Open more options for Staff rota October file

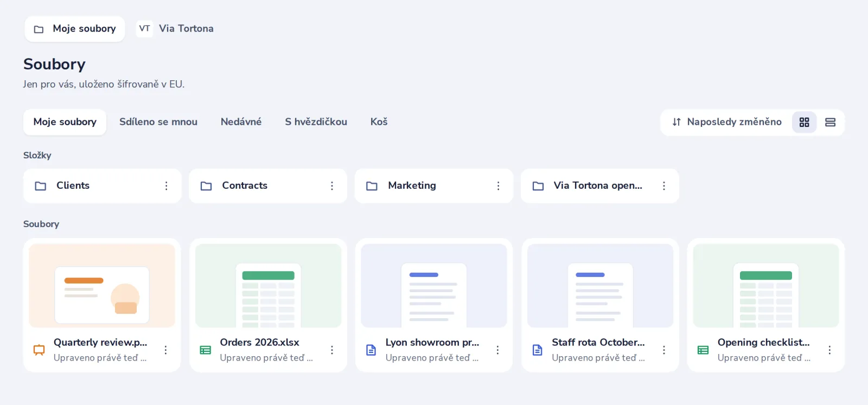click(663, 350)
